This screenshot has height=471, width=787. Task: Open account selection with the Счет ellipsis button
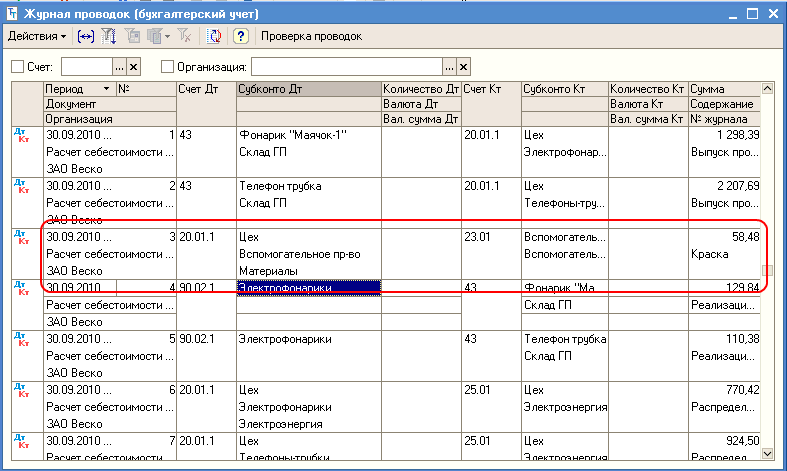[119, 67]
